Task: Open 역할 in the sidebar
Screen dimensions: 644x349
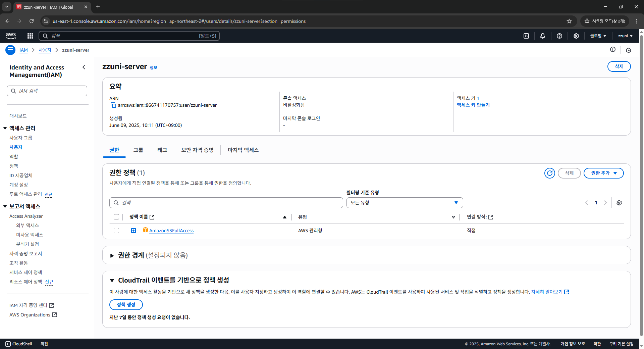Action: 14,157
